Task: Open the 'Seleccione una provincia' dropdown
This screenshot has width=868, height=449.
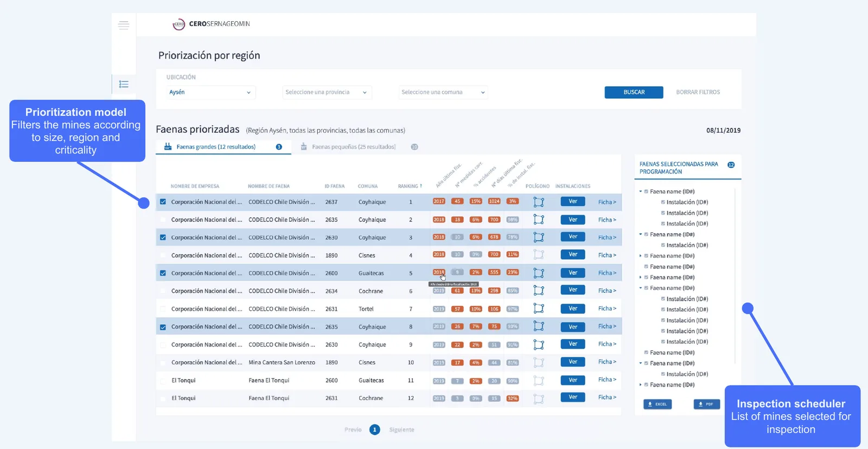Action: pyautogui.click(x=327, y=92)
